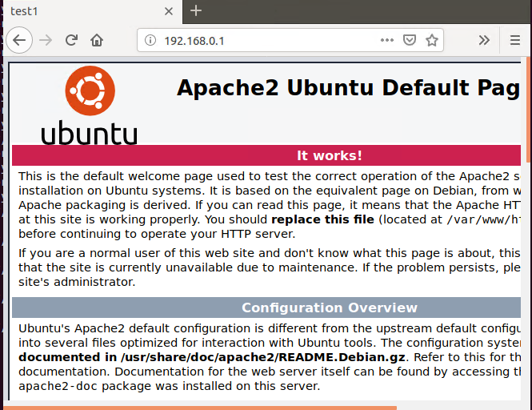Expand the toolbar overflow chevron
532x410 pixels.
[x=484, y=40]
